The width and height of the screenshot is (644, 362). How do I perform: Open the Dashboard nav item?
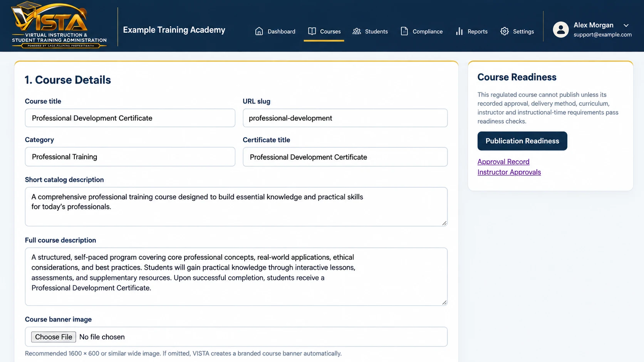point(275,31)
